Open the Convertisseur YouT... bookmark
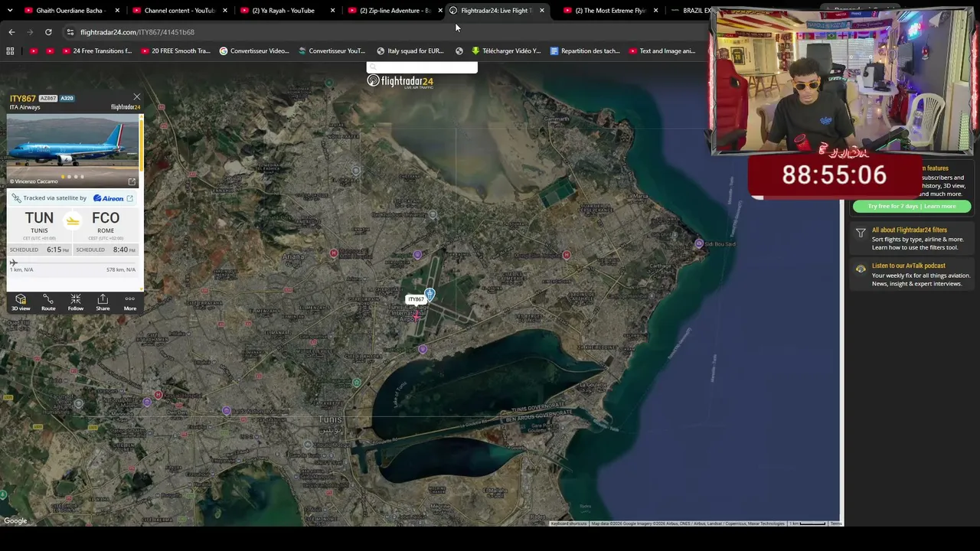Image resolution: width=980 pixels, height=551 pixels. click(x=332, y=51)
